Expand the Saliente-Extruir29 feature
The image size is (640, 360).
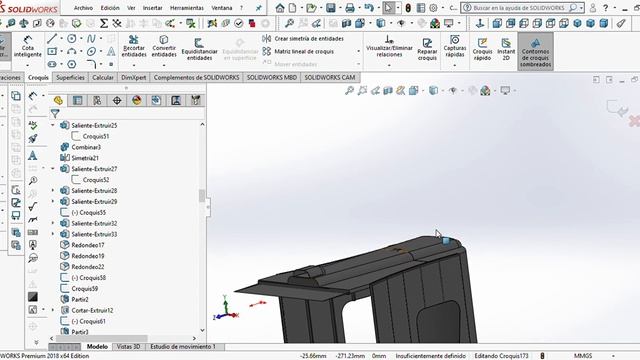tap(53, 202)
